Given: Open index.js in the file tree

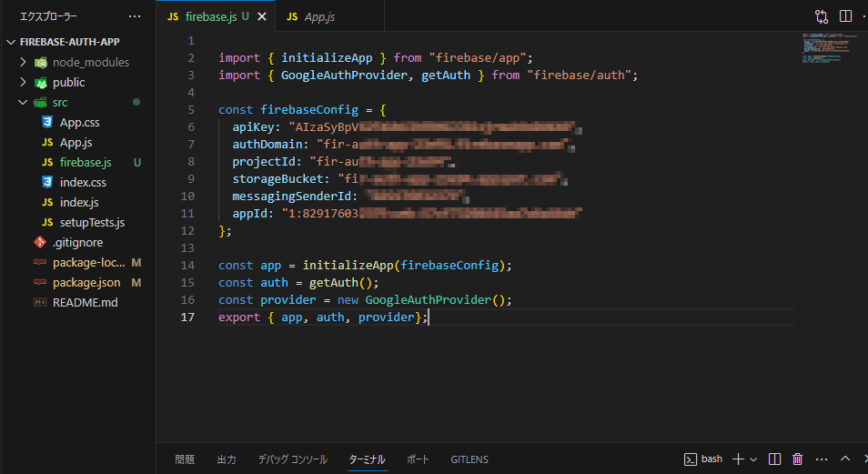Looking at the screenshot, I should pyautogui.click(x=79, y=202).
